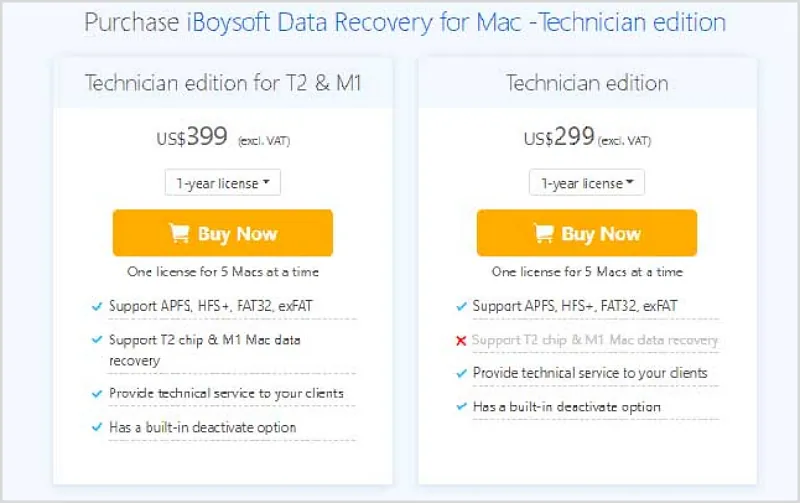
Task: Click checkmark beside left T2 chip support
Action: (x=97, y=341)
